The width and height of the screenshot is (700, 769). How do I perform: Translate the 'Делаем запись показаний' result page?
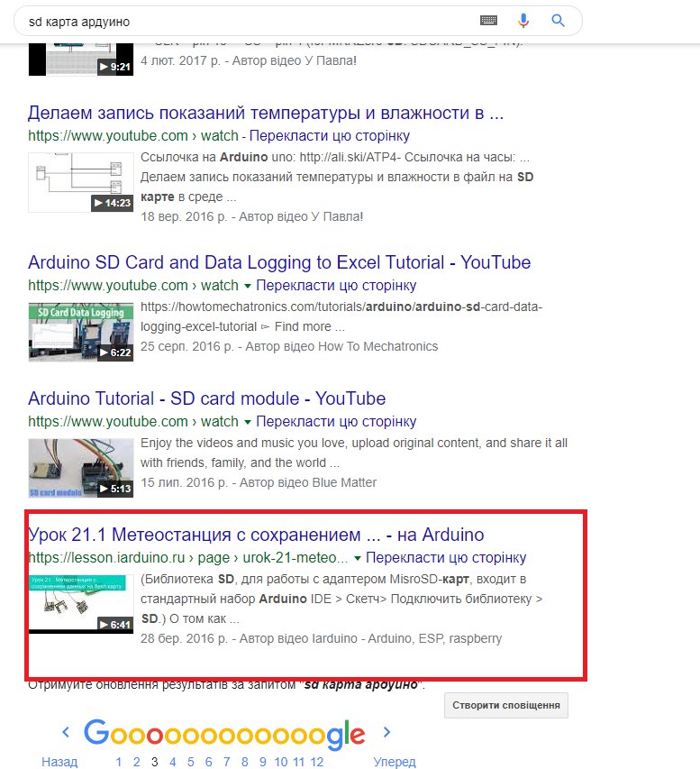(x=330, y=136)
